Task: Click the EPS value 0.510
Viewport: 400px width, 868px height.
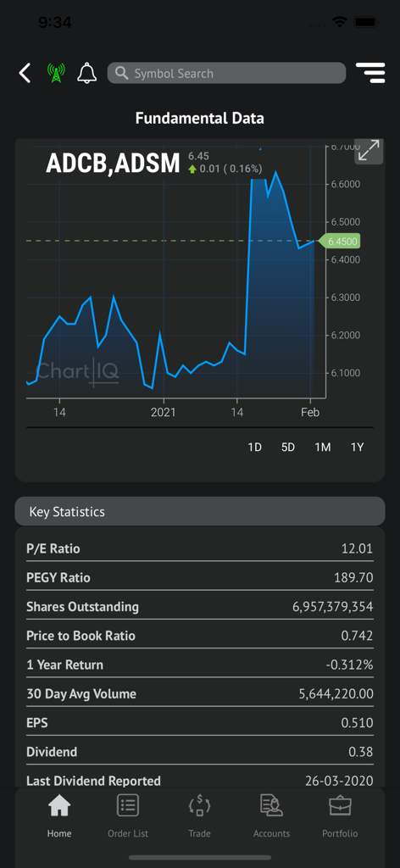Action: pyautogui.click(x=358, y=723)
